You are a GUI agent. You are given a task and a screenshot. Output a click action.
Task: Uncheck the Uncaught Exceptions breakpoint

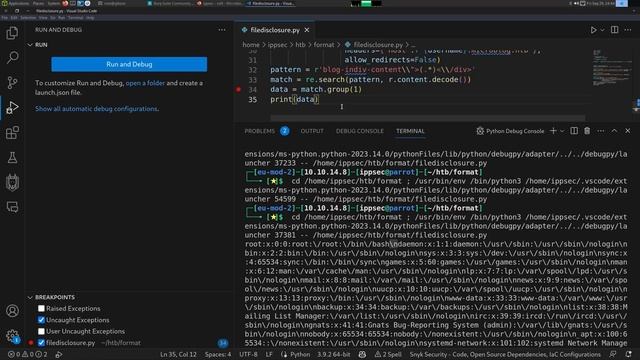(x=41, y=320)
